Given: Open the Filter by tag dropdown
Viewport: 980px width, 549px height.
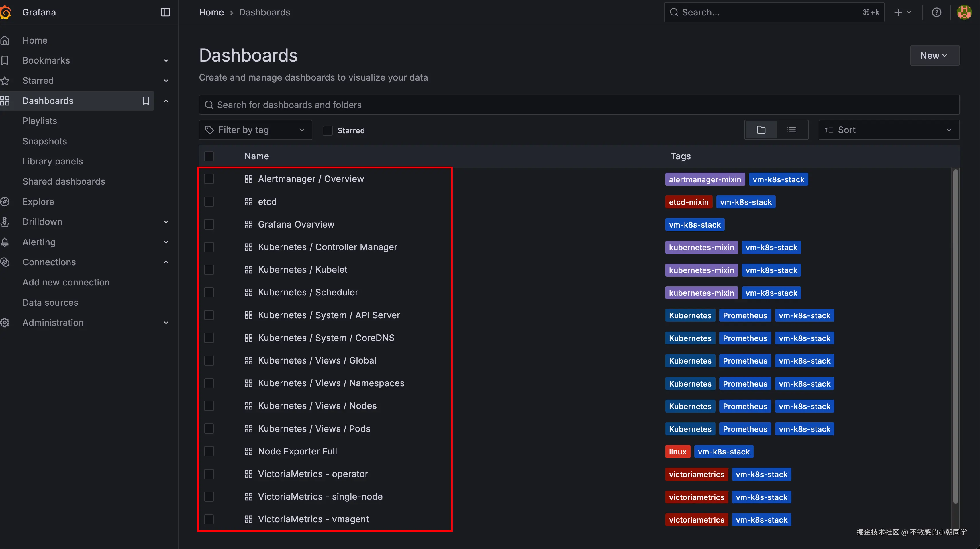Looking at the screenshot, I should [x=255, y=130].
